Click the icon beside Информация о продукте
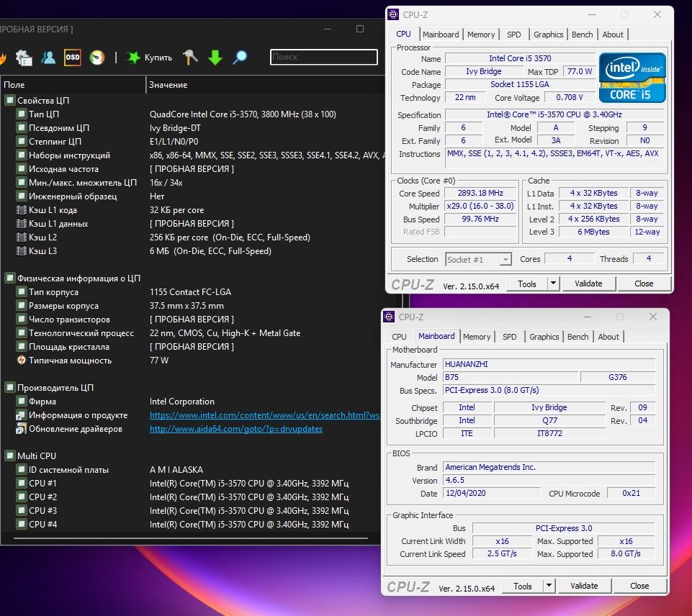The height and width of the screenshot is (616, 692). 21,415
